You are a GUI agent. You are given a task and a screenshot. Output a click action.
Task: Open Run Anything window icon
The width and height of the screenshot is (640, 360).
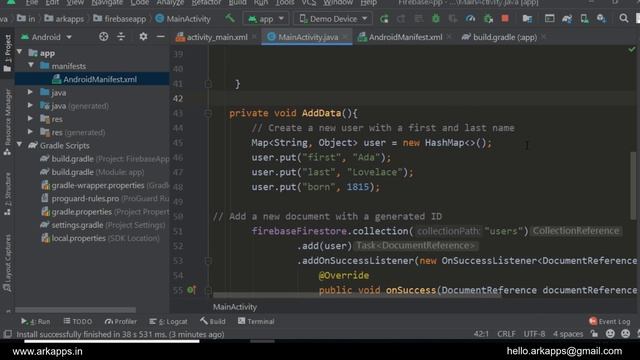(x=549, y=19)
